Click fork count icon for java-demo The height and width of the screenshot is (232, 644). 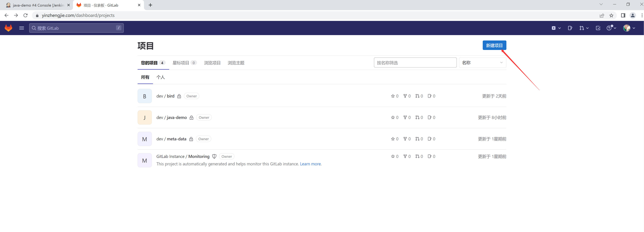coord(405,117)
